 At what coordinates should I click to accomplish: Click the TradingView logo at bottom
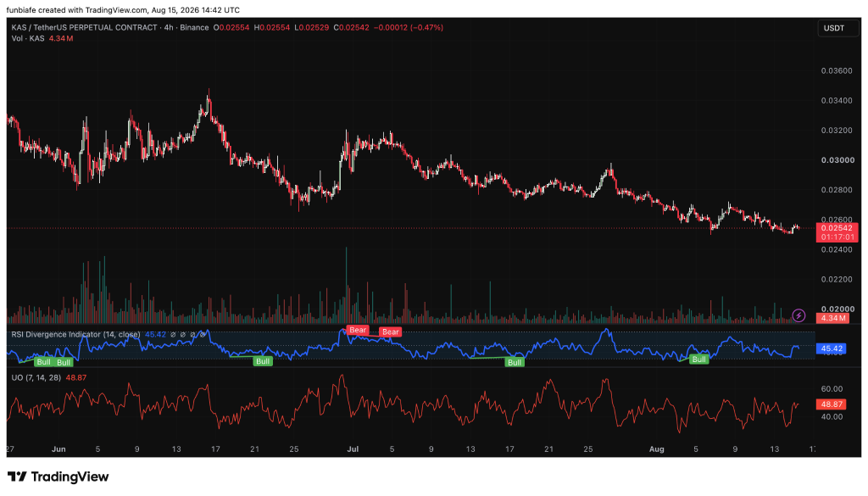pos(58,476)
